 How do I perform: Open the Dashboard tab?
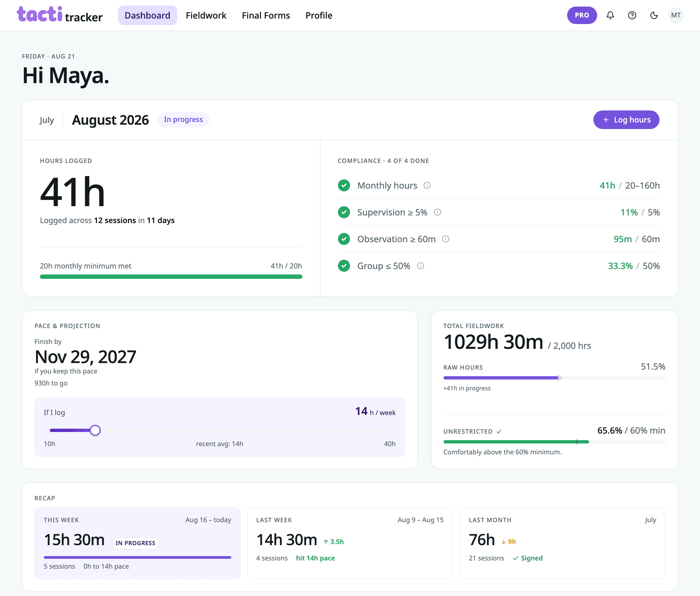tap(147, 15)
